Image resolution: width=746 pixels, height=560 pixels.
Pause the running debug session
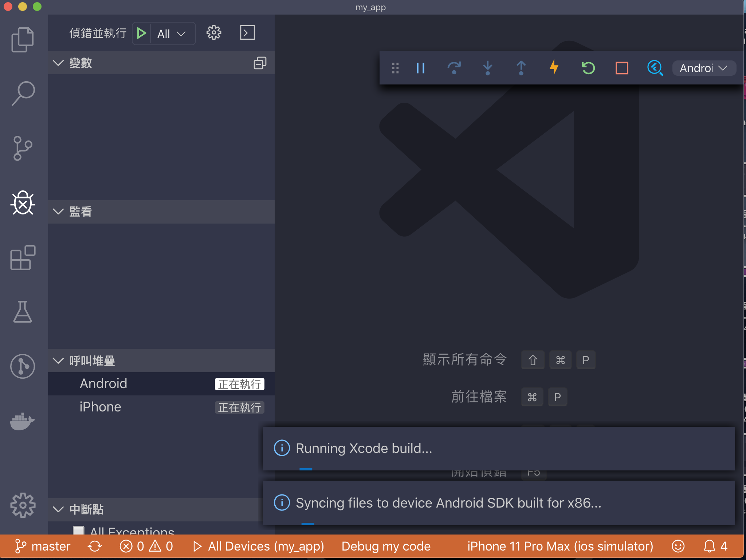(421, 68)
